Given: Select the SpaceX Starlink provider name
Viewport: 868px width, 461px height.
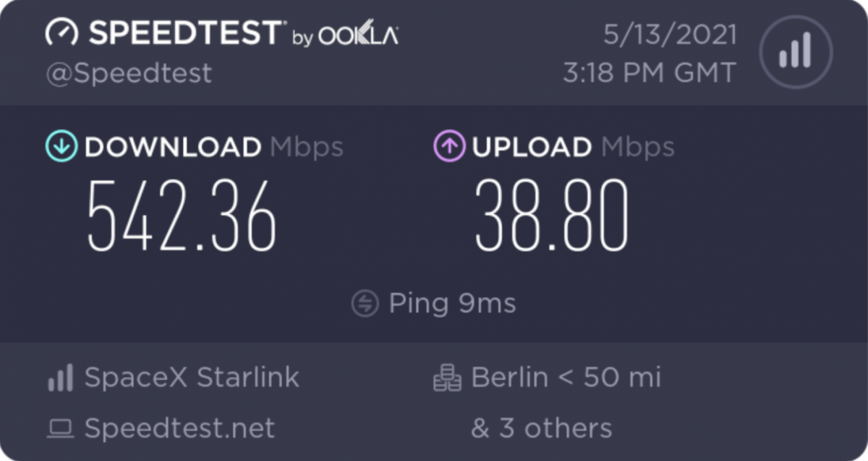Looking at the screenshot, I should click(x=192, y=378).
